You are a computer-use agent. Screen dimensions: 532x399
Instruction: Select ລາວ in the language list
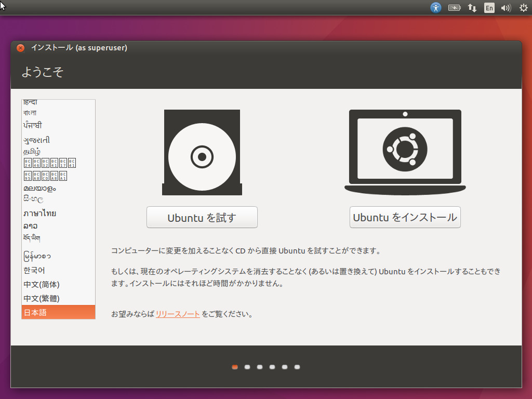pos(58,226)
